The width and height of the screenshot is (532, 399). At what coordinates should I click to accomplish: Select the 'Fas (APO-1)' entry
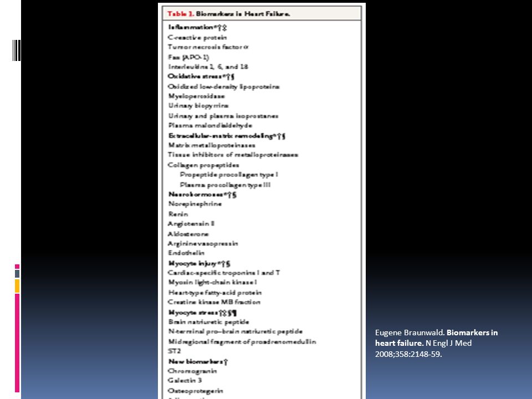pyautogui.click(x=188, y=57)
